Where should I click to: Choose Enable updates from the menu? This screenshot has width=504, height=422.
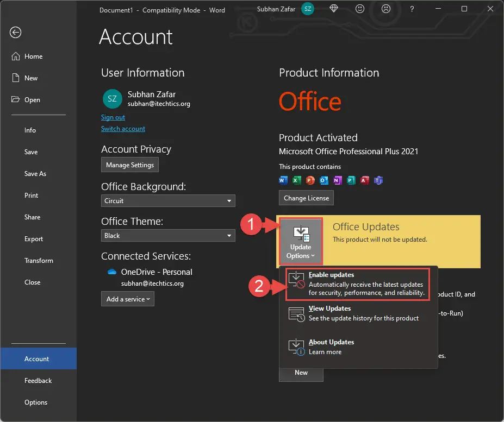(357, 284)
